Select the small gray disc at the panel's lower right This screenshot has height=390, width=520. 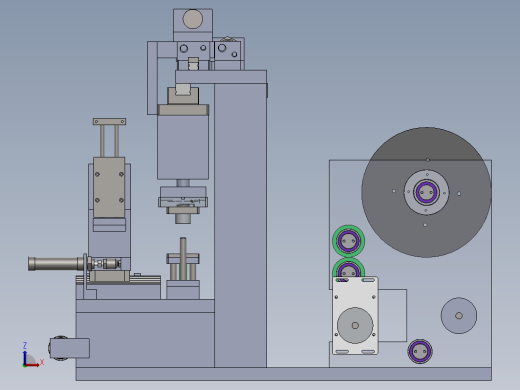point(459,315)
